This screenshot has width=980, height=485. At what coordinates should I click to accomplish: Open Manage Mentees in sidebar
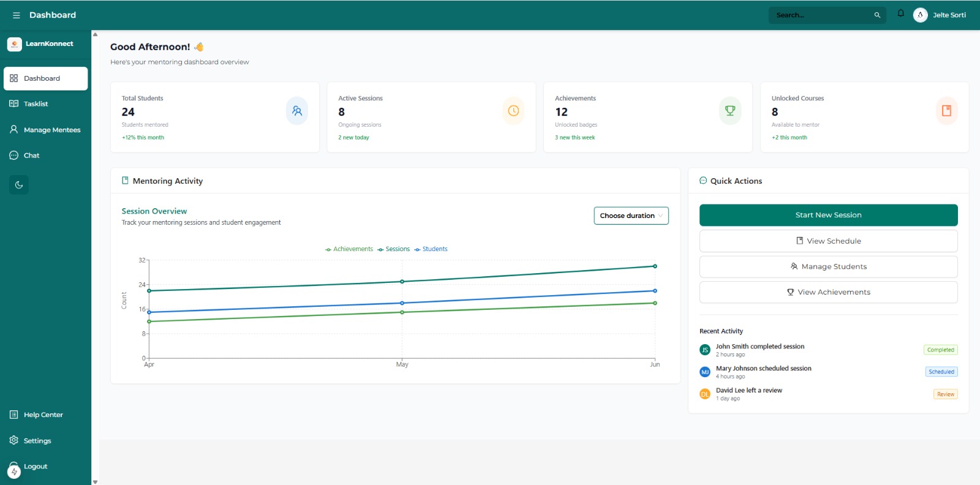pos(45,130)
